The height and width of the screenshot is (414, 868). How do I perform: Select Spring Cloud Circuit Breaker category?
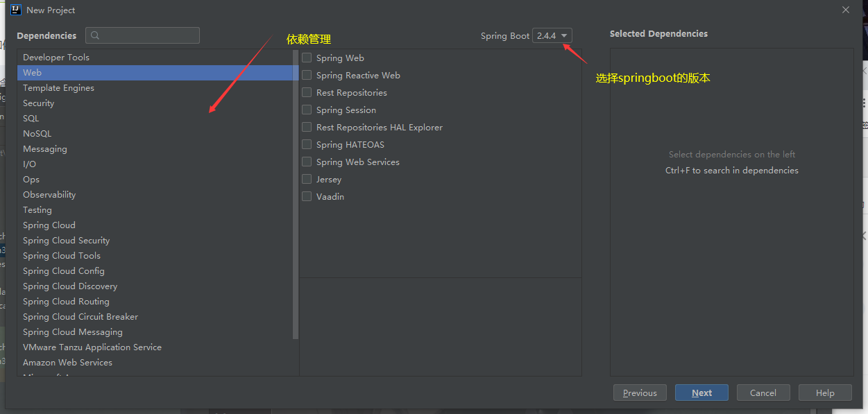coord(155,317)
